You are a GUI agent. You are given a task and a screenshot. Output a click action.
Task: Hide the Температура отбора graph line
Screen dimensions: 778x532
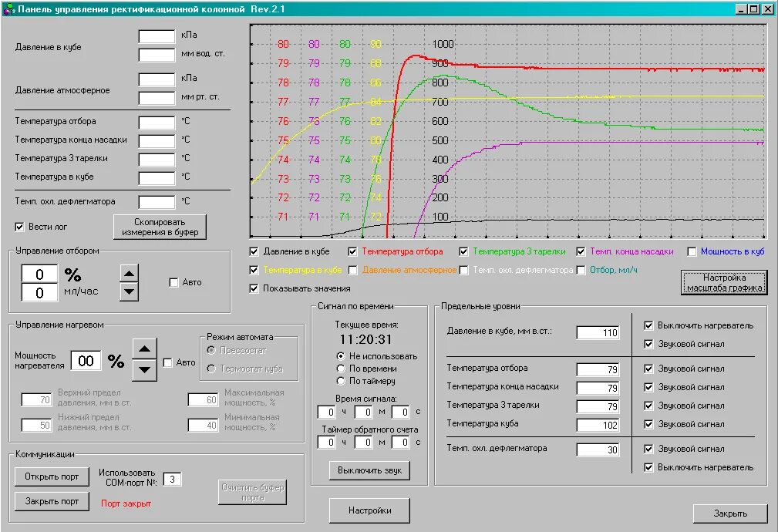pos(353,251)
